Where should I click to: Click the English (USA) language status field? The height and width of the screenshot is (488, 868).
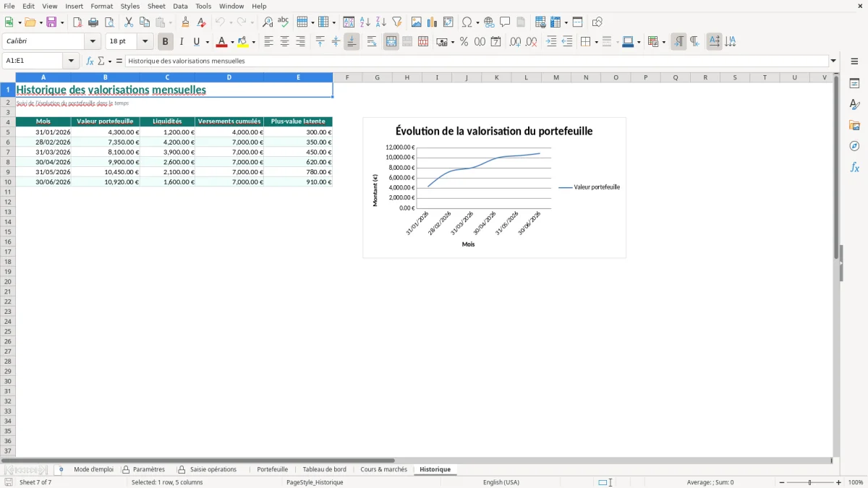[x=501, y=482]
